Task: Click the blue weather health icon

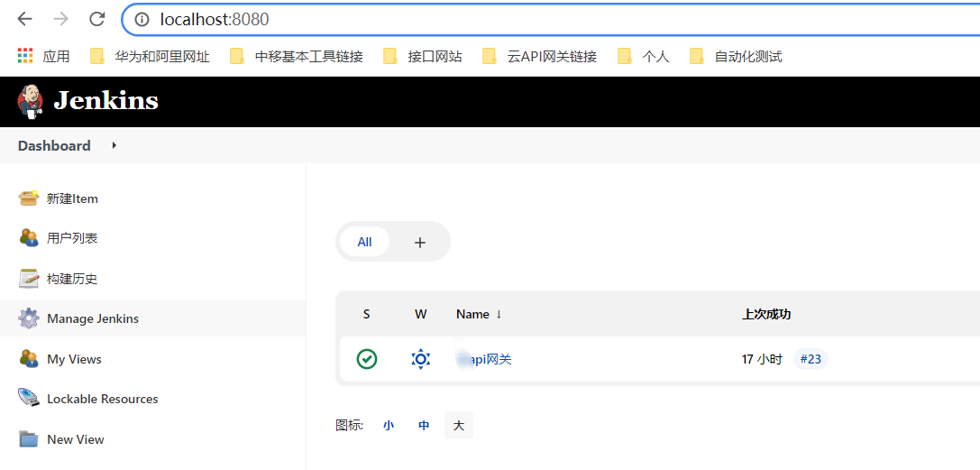Action: pos(421,359)
